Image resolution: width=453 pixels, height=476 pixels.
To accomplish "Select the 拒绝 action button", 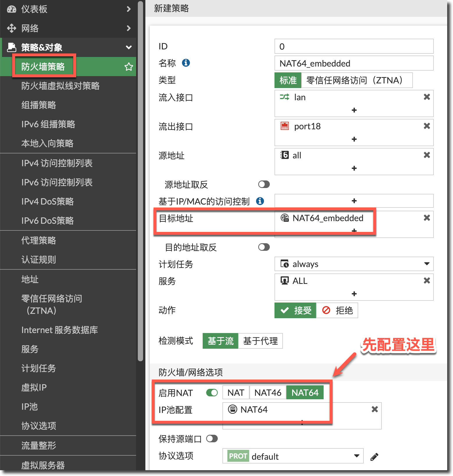I will (337, 310).
